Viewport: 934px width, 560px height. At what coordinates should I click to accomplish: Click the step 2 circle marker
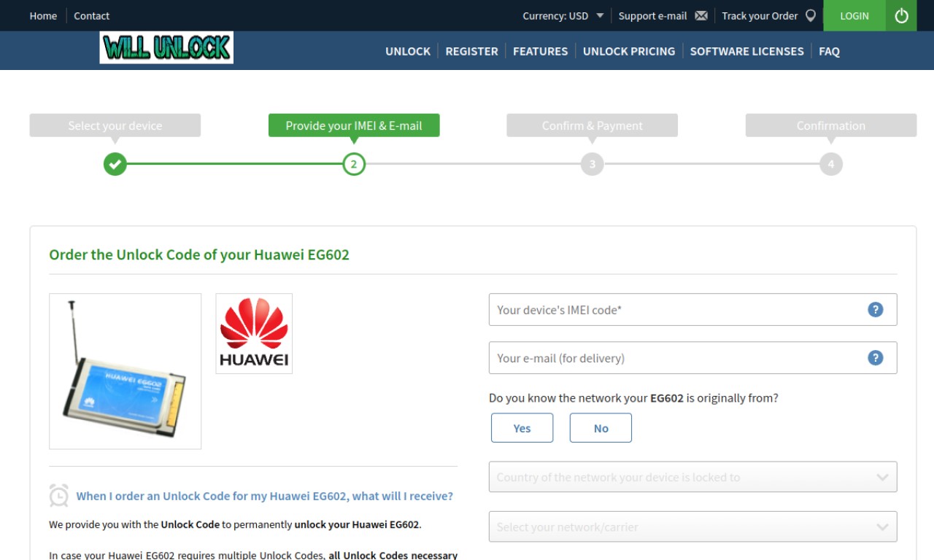coord(354,164)
